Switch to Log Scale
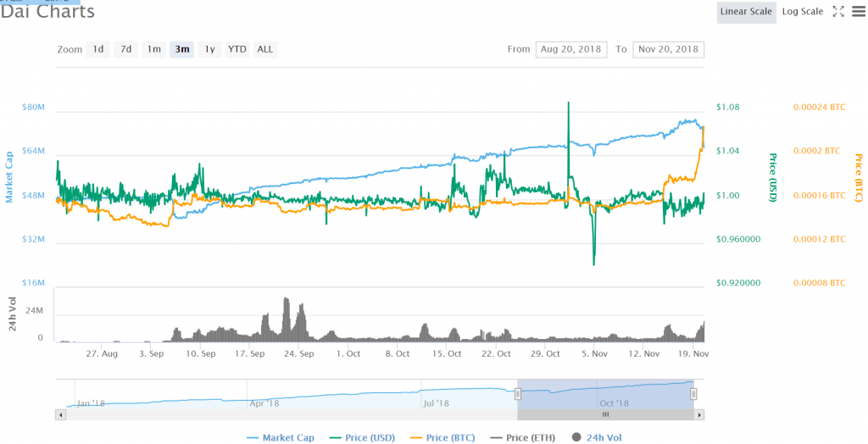The image size is (868, 444). click(x=801, y=11)
